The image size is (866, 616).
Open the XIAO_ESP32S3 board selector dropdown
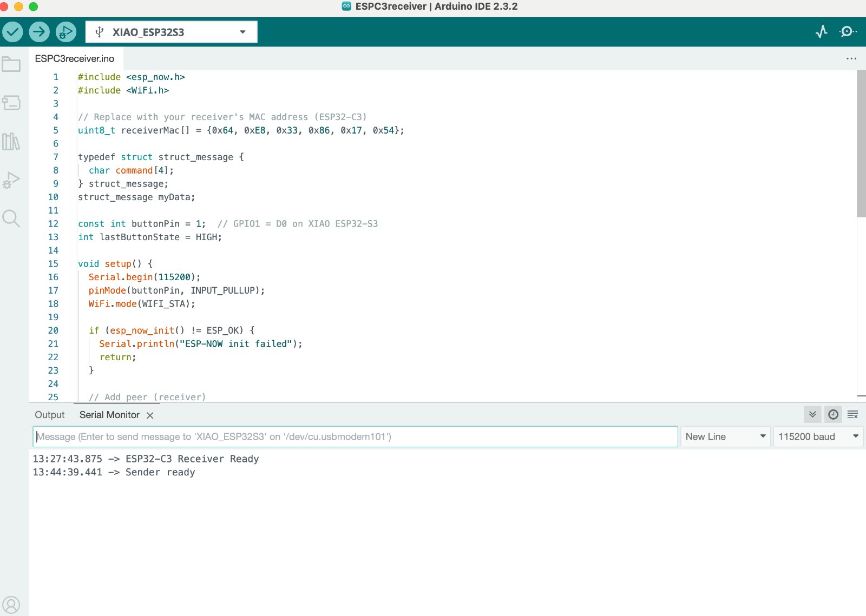tap(171, 32)
